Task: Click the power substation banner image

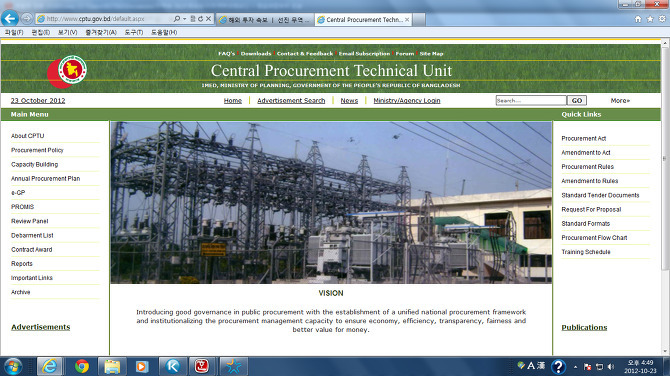Action: coord(331,203)
